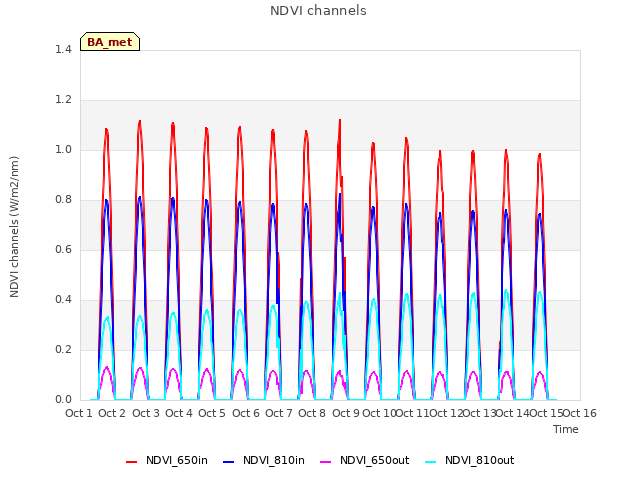Click the y-axis title NDVI channels (W/m2/nm)

(14, 227)
